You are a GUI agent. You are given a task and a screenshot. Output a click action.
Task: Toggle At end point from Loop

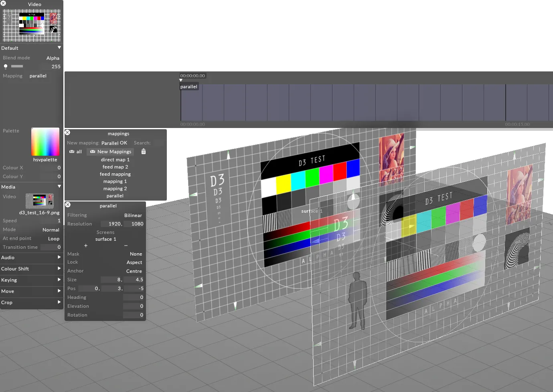pyautogui.click(x=53, y=238)
